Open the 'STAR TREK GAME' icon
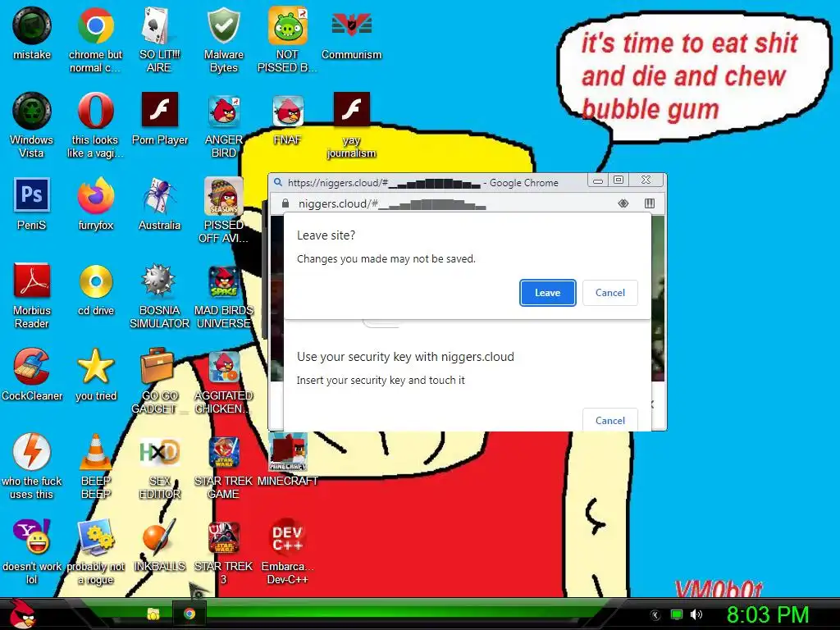840x630 pixels. pos(223,451)
